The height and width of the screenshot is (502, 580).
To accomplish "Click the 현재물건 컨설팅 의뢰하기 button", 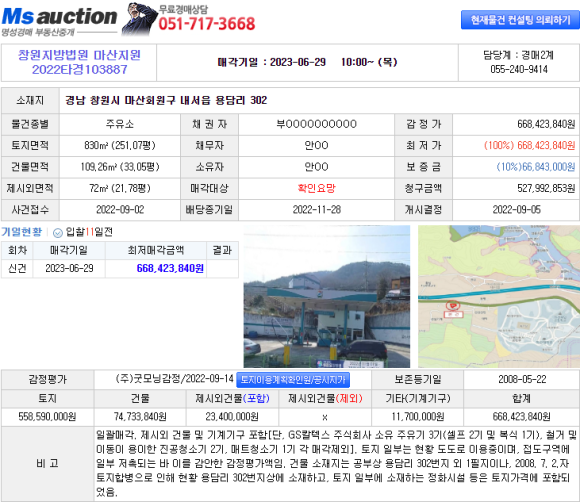I will (520, 20).
